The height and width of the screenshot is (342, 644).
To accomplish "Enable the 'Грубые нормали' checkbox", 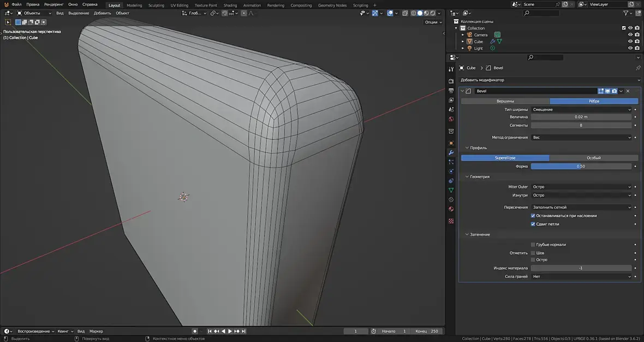I will pyautogui.click(x=533, y=245).
